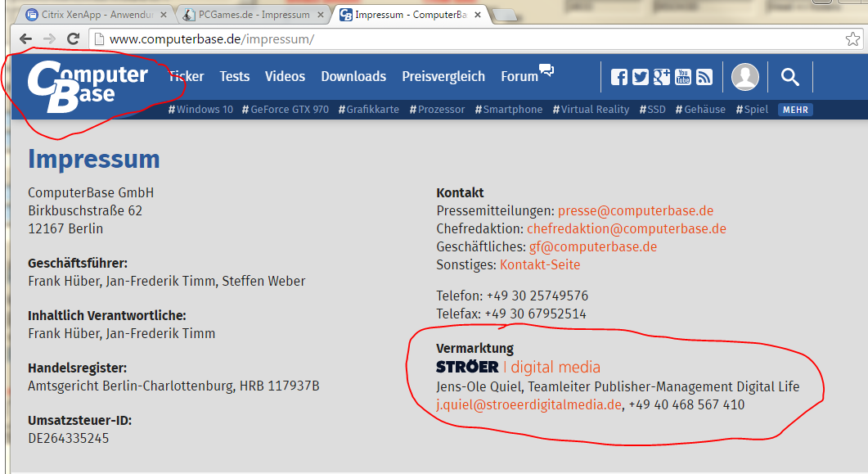Click the #SSD tag
Viewport: 868px width, 474px height.
coord(652,110)
